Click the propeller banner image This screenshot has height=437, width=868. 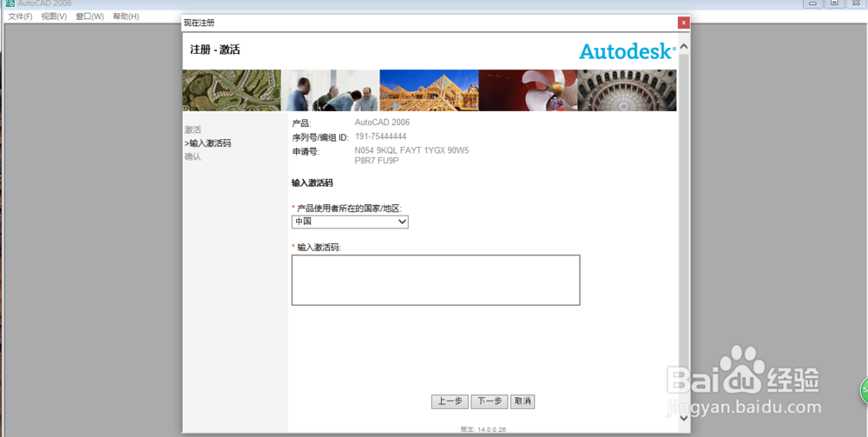[x=528, y=90]
